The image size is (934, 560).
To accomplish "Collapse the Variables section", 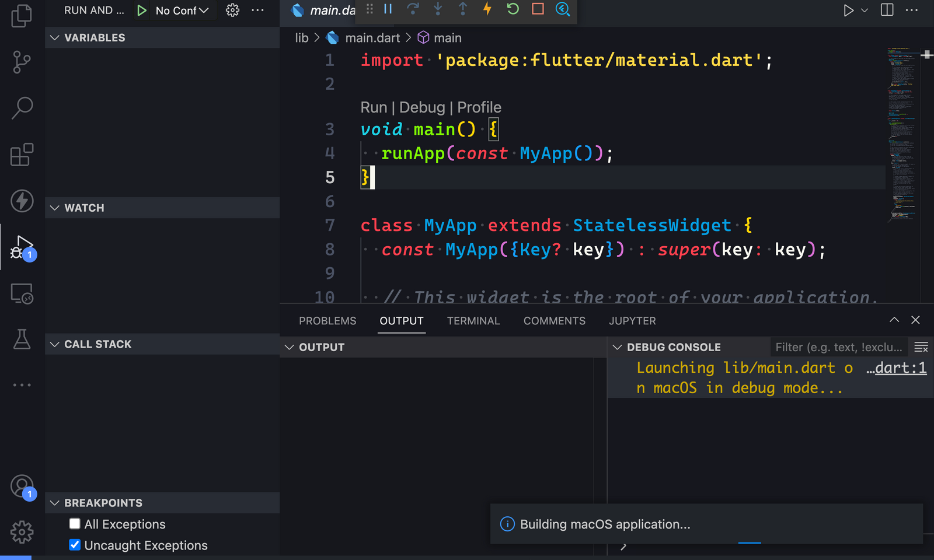I will click(162, 37).
